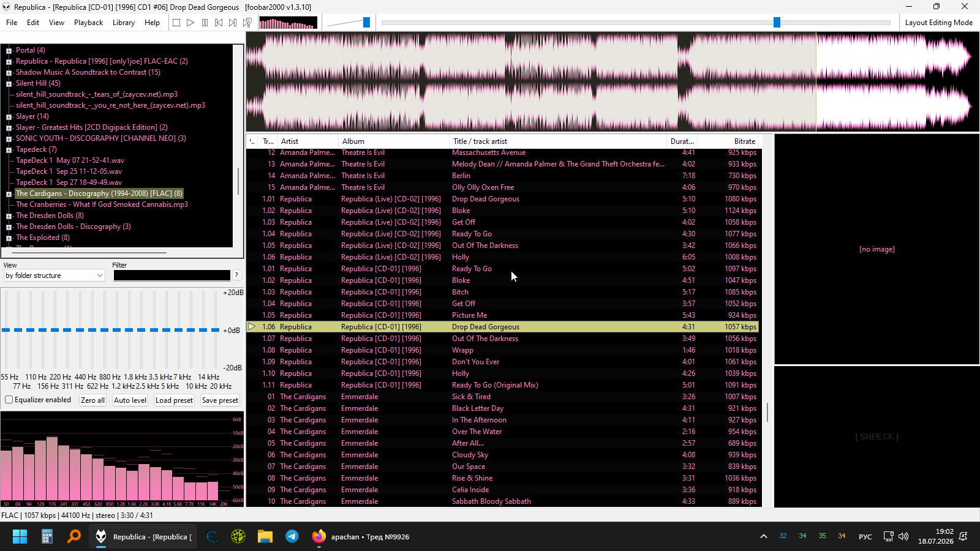Image resolution: width=980 pixels, height=551 pixels.
Task: Sort playlist by the Album column header
Action: click(x=394, y=141)
